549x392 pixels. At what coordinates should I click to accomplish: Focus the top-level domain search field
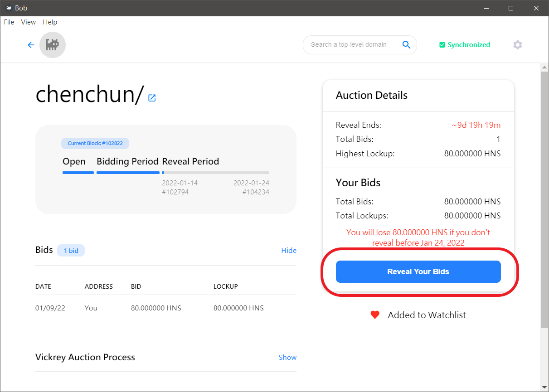pos(349,44)
